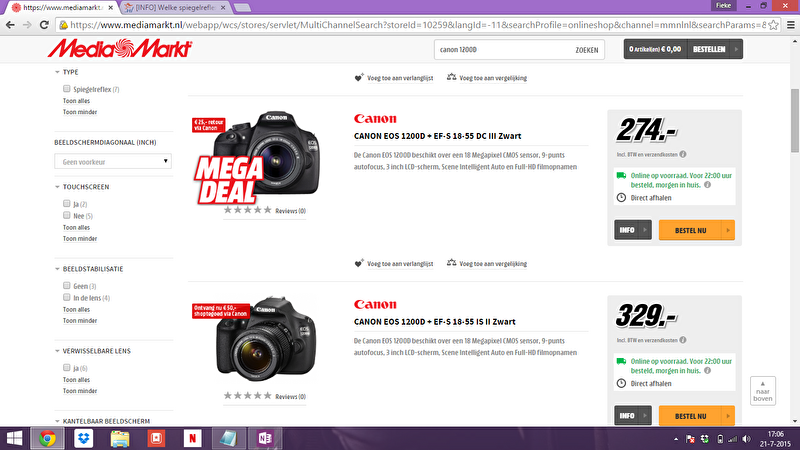Image resolution: width=800 pixels, height=450 pixels.
Task: Bookmark this page with the star icon
Action: 773,25
